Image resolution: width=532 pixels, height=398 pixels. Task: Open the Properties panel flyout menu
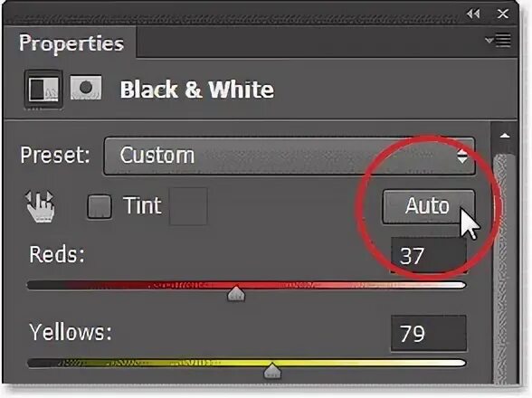click(x=498, y=41)
